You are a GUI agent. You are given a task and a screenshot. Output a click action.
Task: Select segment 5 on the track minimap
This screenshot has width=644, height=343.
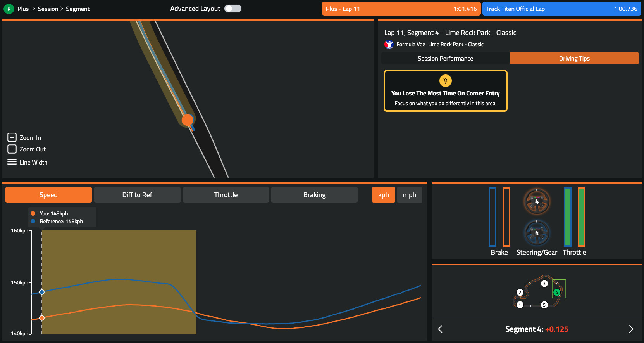click(x=544, y=305)
